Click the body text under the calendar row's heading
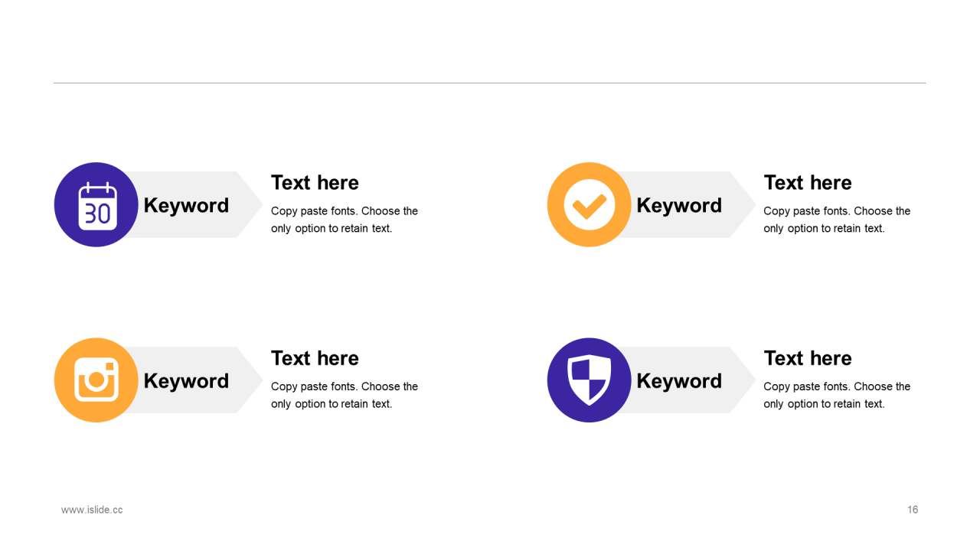The image size is (980, 551). [345, 220]
